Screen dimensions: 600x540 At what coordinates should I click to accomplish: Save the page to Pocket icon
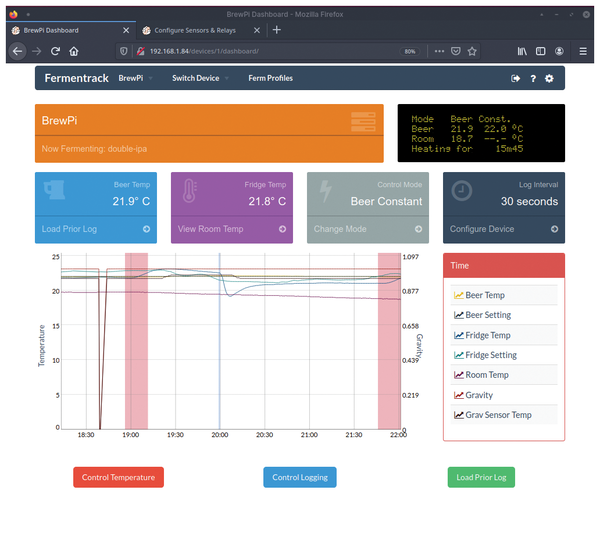coord(456,51)
